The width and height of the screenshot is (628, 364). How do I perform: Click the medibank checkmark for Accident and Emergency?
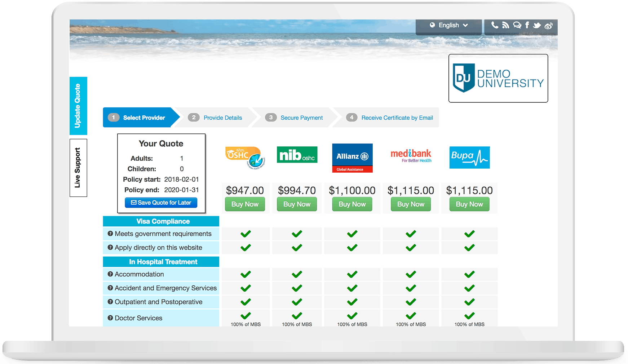coord(411,288)
